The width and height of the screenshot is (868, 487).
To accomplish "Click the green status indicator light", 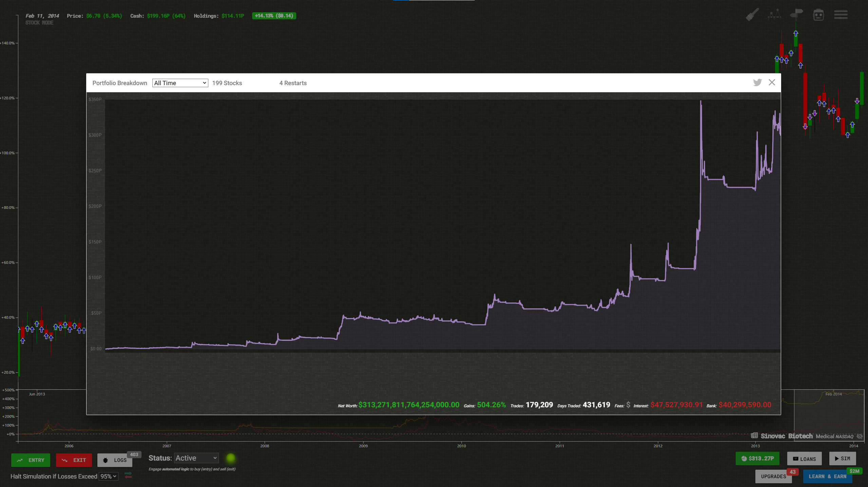I will coord(230,458).
